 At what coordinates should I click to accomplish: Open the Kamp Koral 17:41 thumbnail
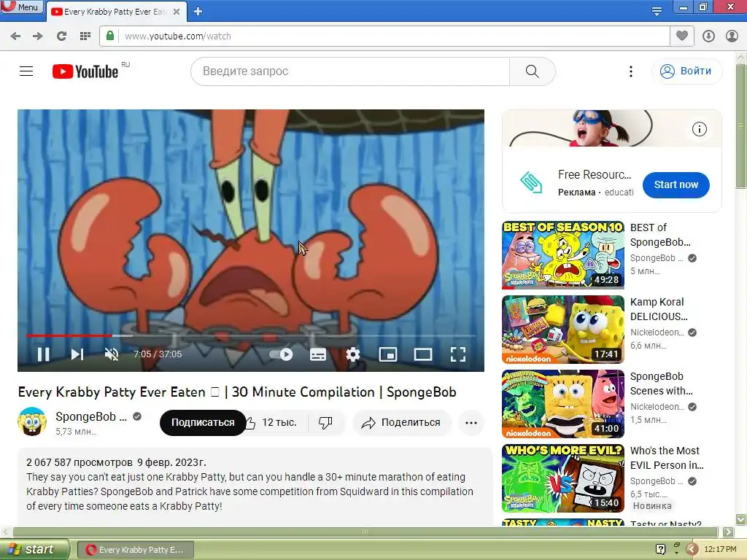[x=562, y=330]
